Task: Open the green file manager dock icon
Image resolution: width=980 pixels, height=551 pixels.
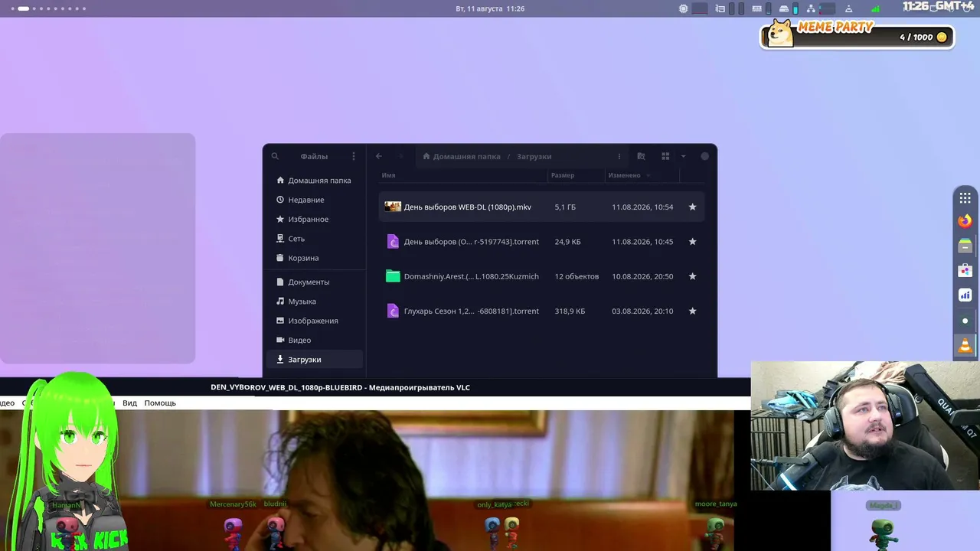Action: coord(965,246)
